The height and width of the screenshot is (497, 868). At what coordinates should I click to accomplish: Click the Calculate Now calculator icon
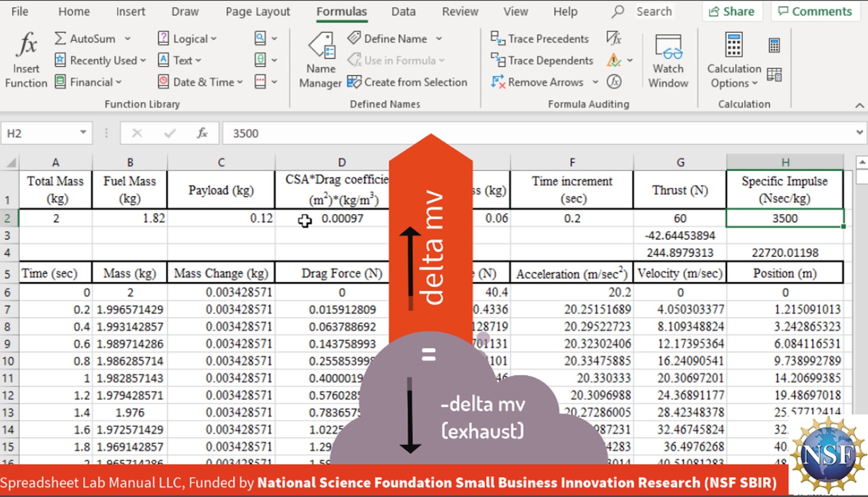(x=774, y=46)
